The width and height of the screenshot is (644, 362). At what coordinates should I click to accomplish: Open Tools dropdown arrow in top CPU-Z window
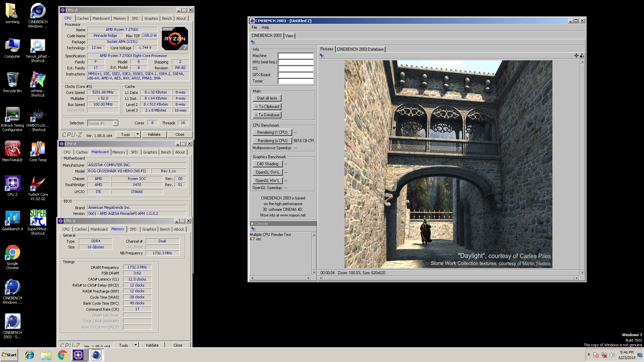(138, 134)
